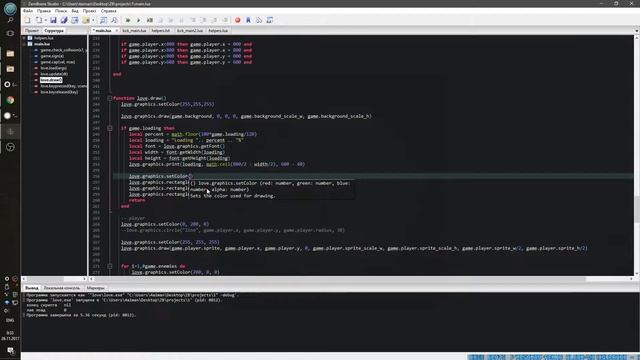Screen dimensions: 640x360
Task: Click the Run as scratchpad icon
Action: pyautogui.click(x=150, y=20)
